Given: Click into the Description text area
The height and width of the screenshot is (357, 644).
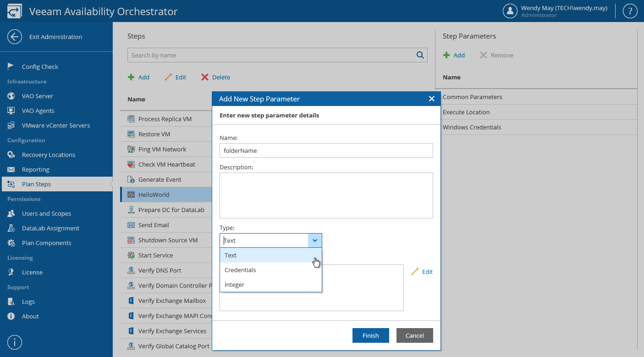Looking at the screenshot, I should point(326,195).
